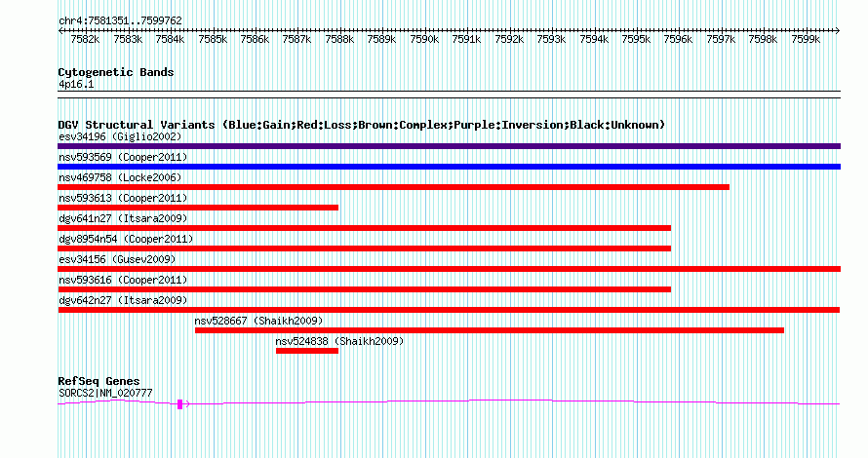This screenshot has width=868, height=458.
Task: Select the red loss bar under dgv642n27
Action: 449,310
